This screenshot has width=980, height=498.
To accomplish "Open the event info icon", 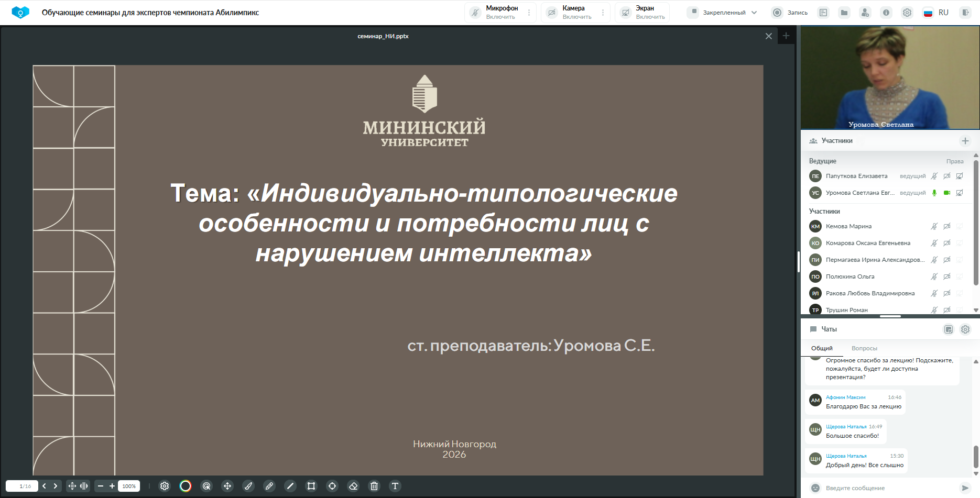I will (x=886, y=13).
